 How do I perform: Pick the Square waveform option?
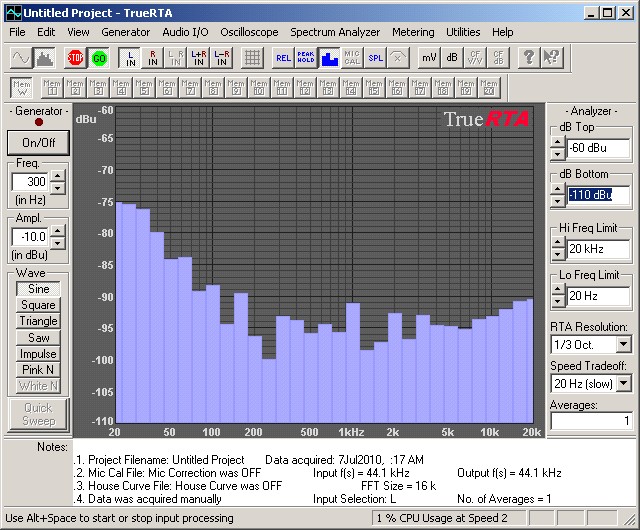[x=38, y=305]
